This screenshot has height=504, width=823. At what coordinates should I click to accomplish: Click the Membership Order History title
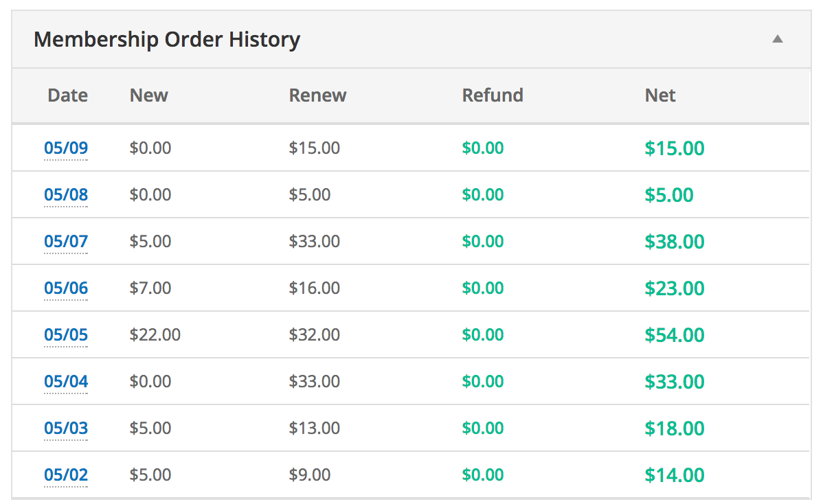pos(167,39)
